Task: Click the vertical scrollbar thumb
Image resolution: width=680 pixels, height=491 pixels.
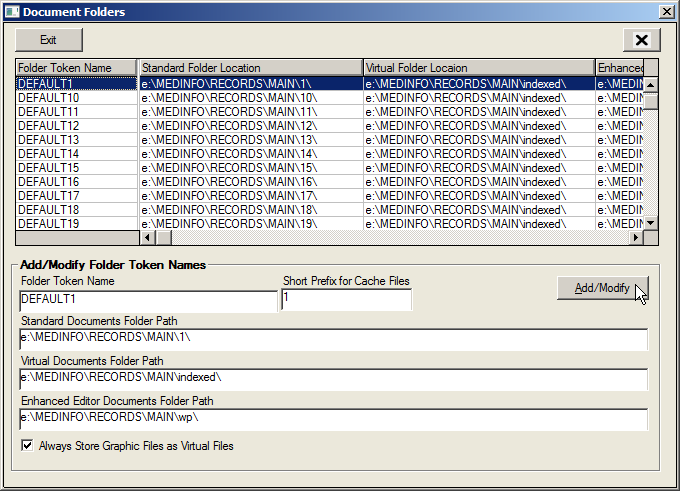Action: click(x=651, y=101)
